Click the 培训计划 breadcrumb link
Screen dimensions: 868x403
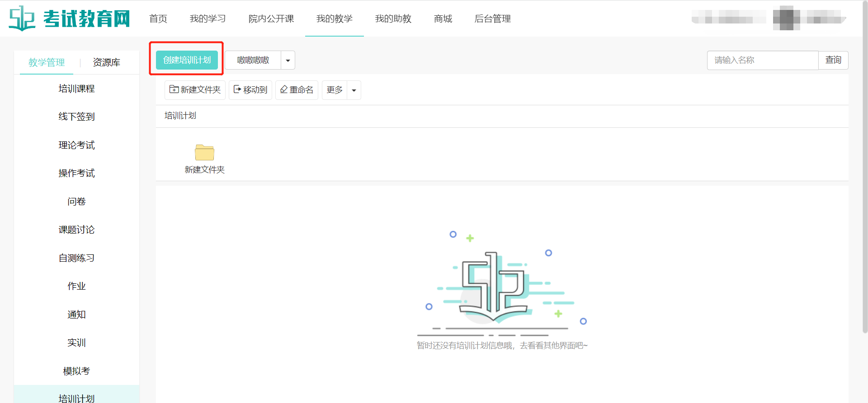tap(180, 116)
